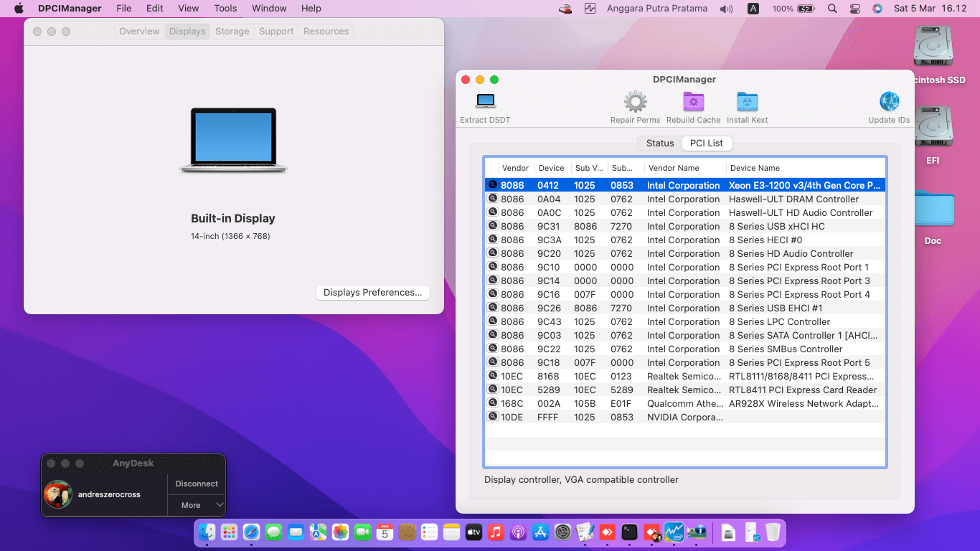Open the Install Kext tool
980x551 pixels.
[x=747, y=101]
